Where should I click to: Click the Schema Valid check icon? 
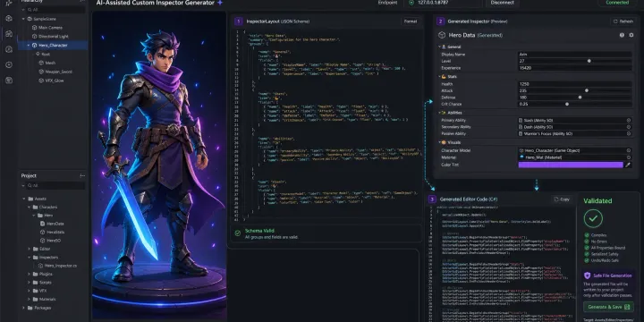click(237, 233)
